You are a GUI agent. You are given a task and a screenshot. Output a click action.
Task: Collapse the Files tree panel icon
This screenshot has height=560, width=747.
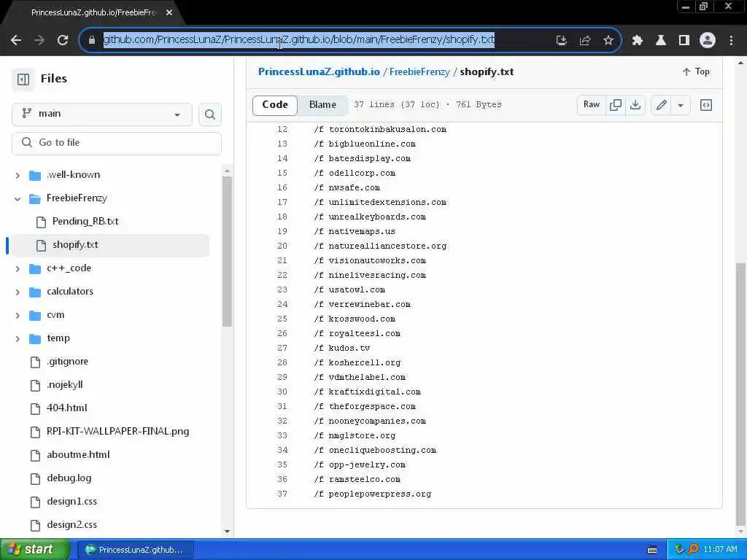23,79
